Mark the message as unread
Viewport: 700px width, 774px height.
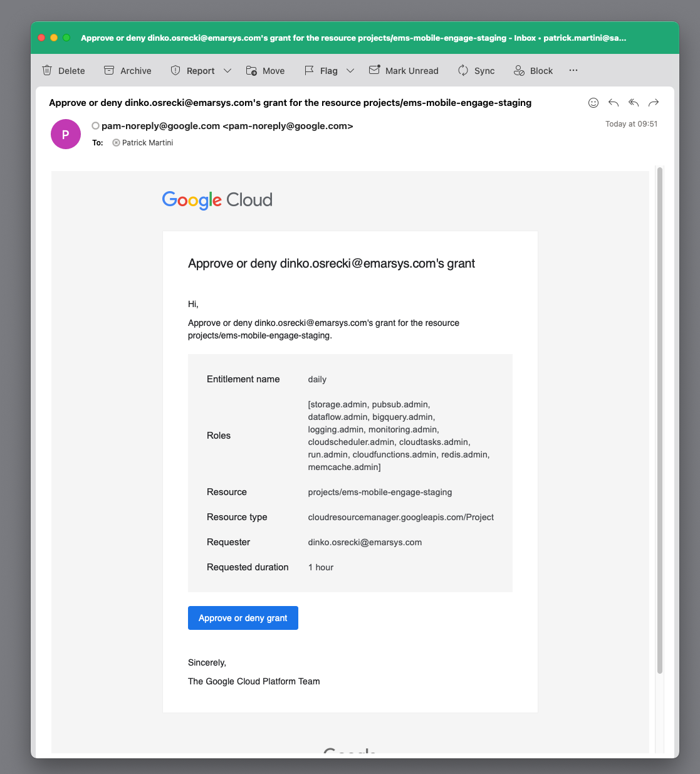(404, 70)
